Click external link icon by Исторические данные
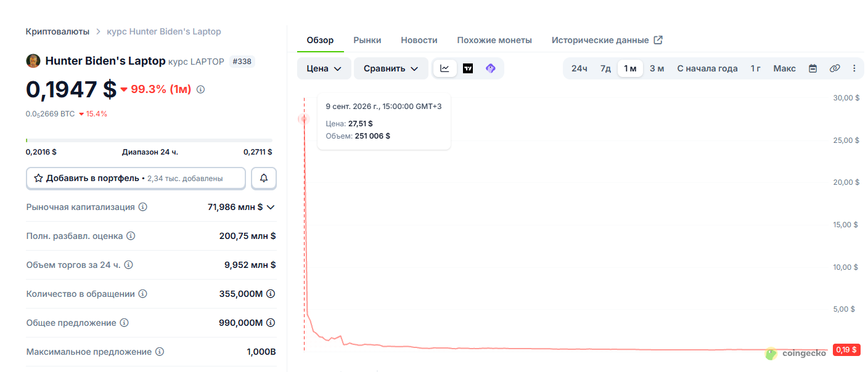The width and height of the screenshot is (868, 372). [658, 40]
